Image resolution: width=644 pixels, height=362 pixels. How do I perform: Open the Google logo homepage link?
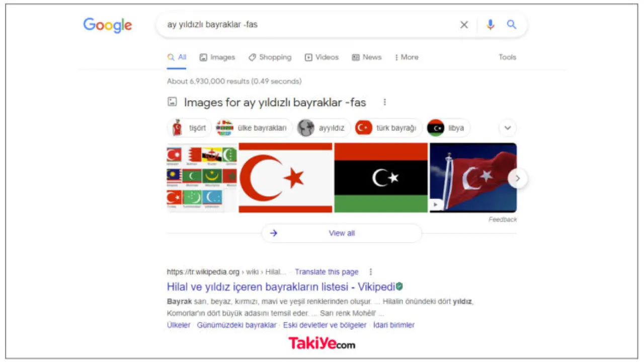pos(108,26)
